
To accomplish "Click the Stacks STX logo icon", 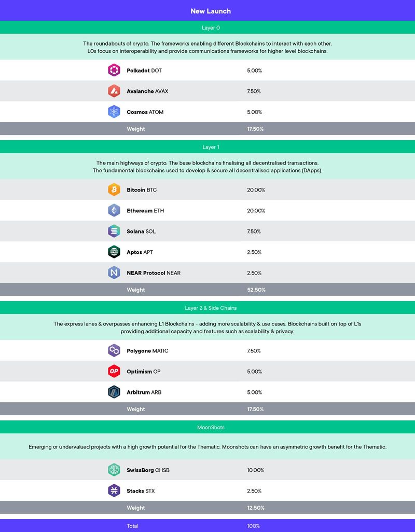I will 114,490.
